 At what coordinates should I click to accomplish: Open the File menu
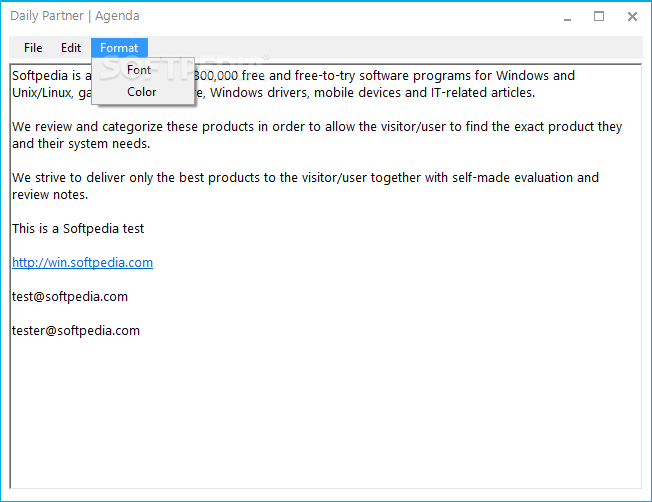tap(33, 48)
